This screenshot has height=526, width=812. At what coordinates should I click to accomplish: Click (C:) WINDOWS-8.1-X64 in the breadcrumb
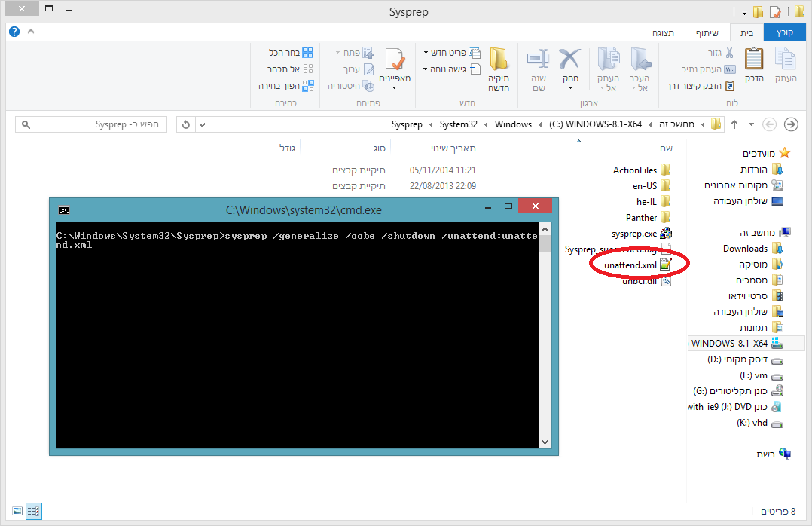(596, 124)
